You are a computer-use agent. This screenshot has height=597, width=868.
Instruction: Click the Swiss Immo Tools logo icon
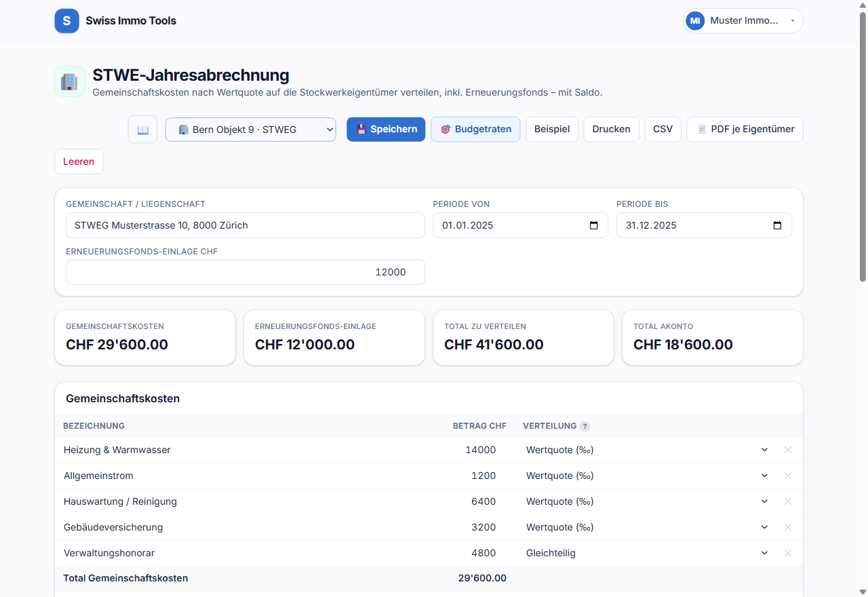[66, 21]
